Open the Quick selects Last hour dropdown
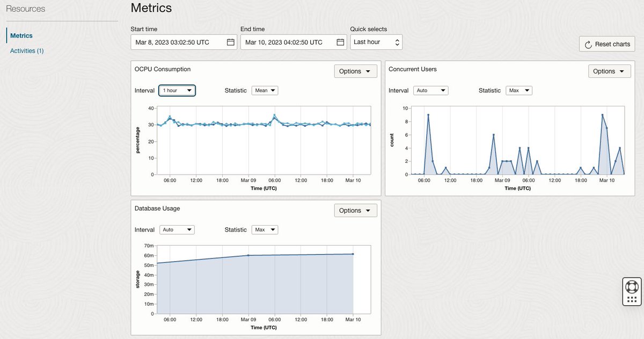The image size is (644, 339). pos(376,42)
